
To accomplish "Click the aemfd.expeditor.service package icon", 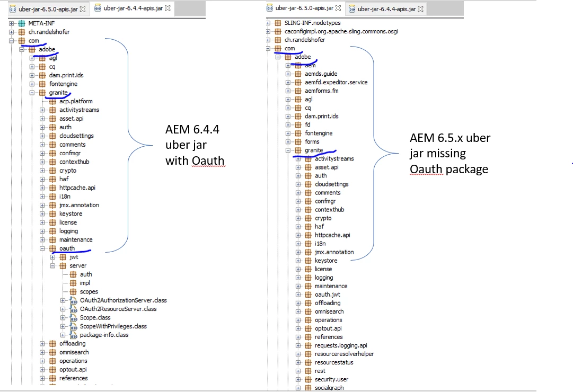I will 298,82.
